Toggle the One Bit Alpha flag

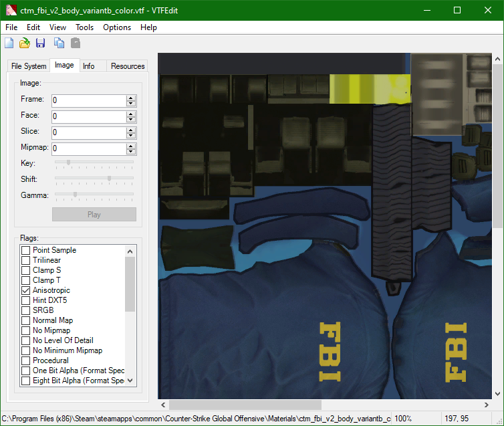pos(25,370)
